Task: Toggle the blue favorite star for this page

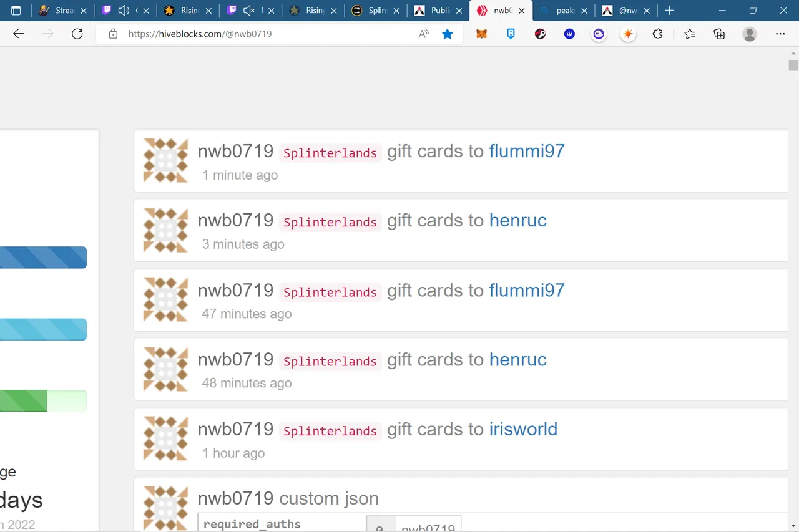Action: 448,34
